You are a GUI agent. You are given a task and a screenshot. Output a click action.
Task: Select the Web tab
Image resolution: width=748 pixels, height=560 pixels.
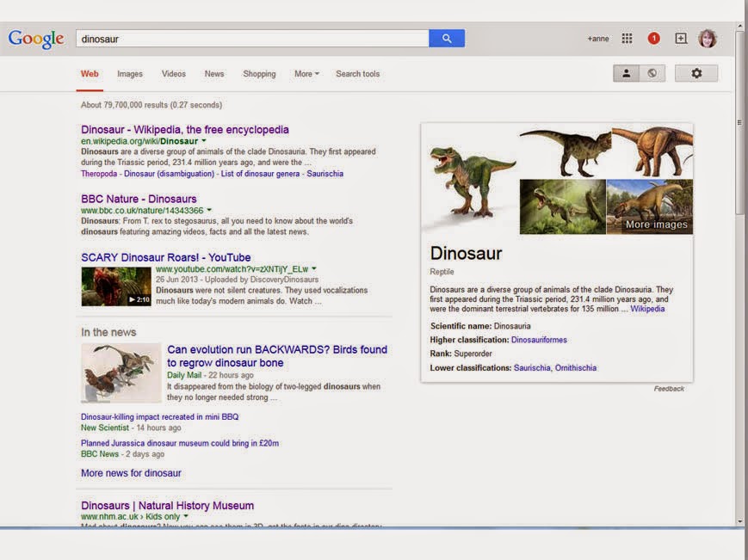point(90,74)
